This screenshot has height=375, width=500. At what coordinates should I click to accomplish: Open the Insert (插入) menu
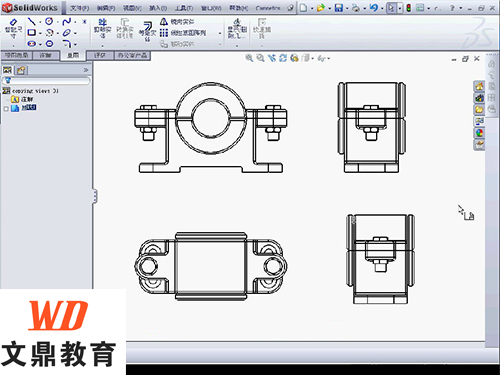click(x=158, y=8)
